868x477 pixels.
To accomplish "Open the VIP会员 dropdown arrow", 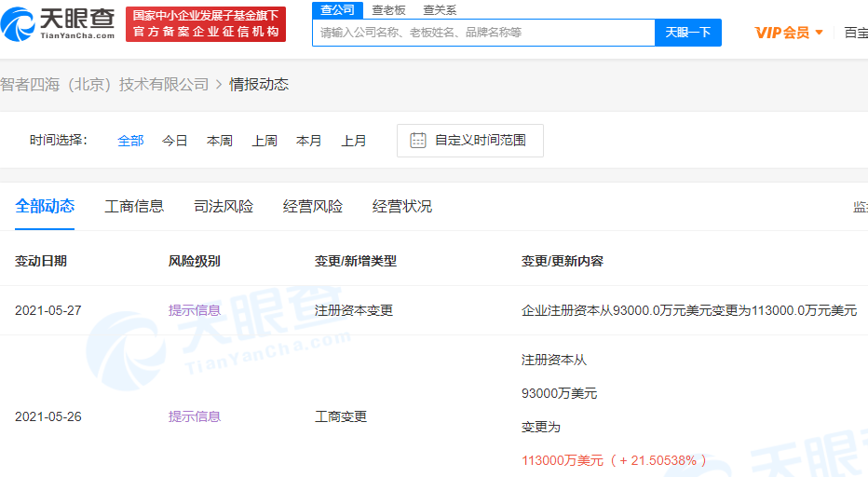I will pos(820,32).
